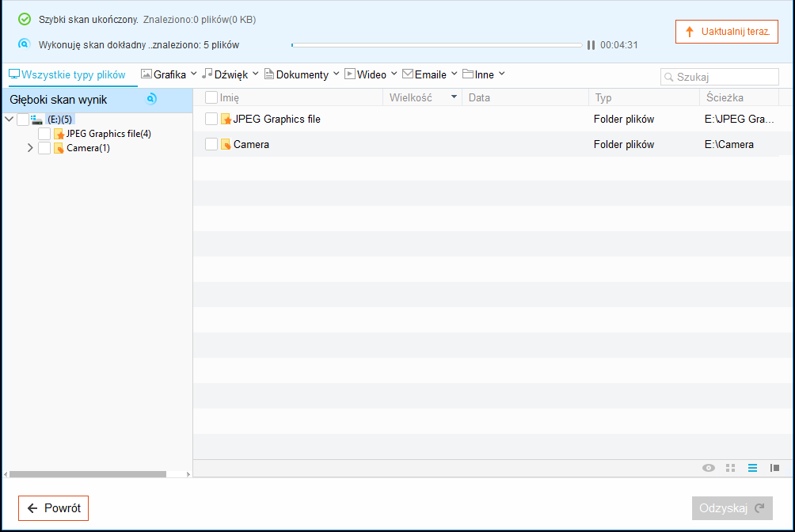This screenshot has height=532, width=795.
Task: Click the Emaile envelope icon
Action: point(407,74)
